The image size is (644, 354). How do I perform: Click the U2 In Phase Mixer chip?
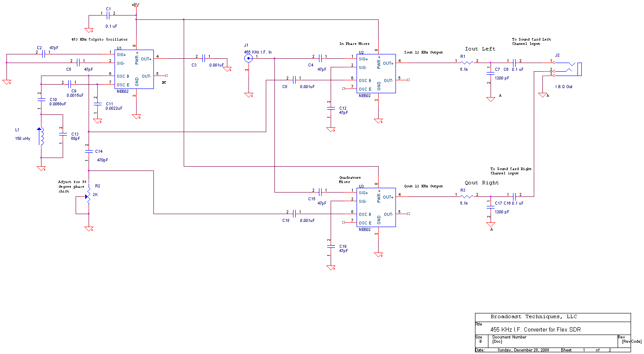pyautogui.click(x=376, y=73)
